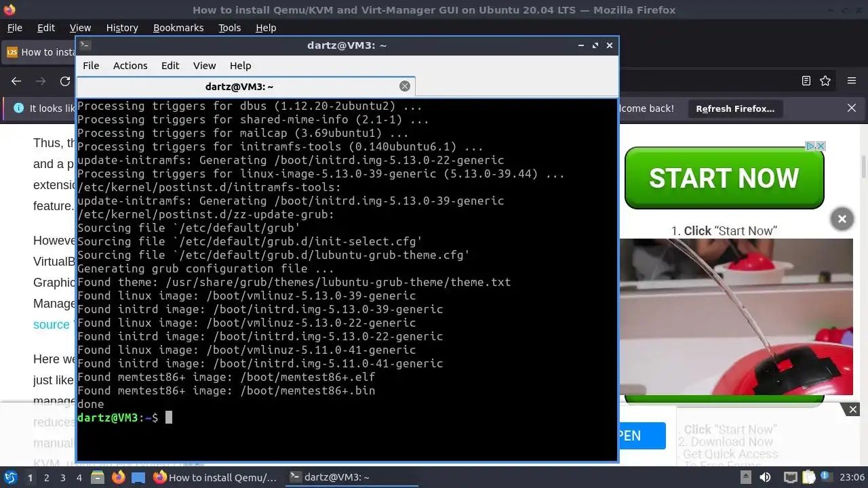Open the Firefox Help menu
Image resolution: width=868 pixels, height=488 pixels.
(266, 28)
